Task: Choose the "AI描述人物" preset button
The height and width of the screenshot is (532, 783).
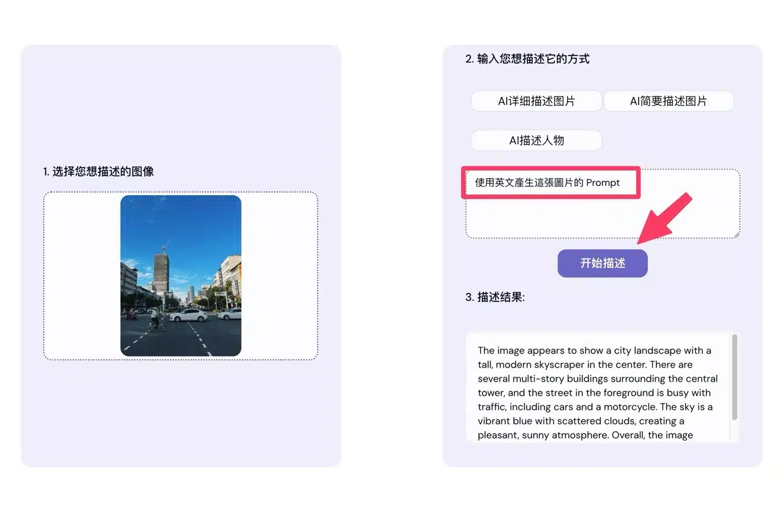Action: (x=536, y=141)
